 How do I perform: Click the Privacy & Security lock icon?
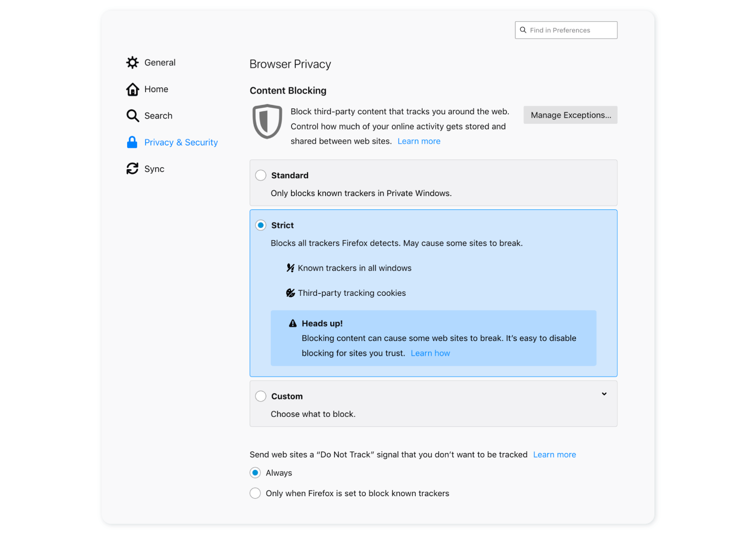click(x=132, y=142)
